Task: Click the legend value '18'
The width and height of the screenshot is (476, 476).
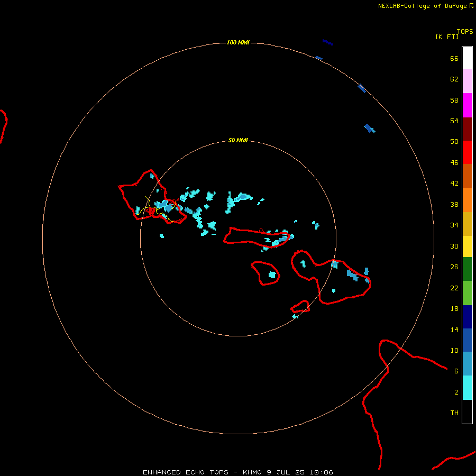Action: coord(454,309)
